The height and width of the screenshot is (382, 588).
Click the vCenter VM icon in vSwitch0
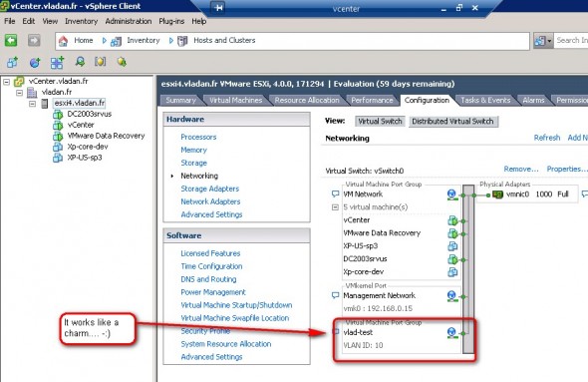pyautogui.click(x=452, y=220)
